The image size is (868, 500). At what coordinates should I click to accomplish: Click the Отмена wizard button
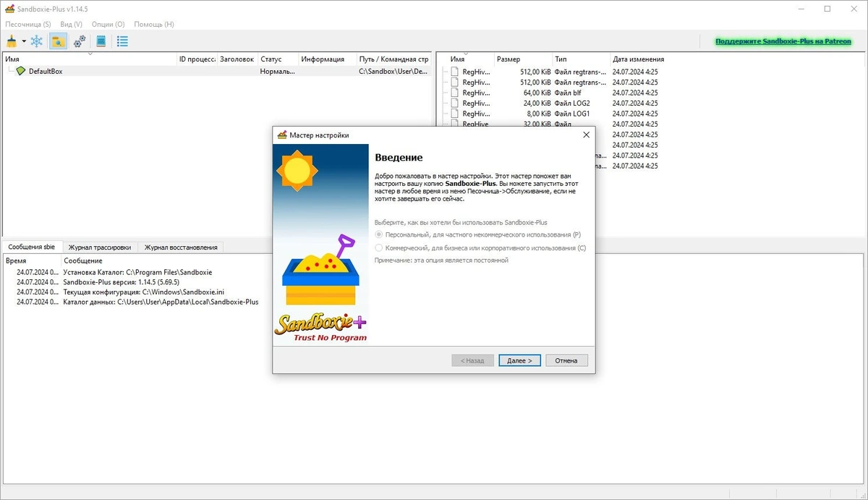(x=566, y=360)
